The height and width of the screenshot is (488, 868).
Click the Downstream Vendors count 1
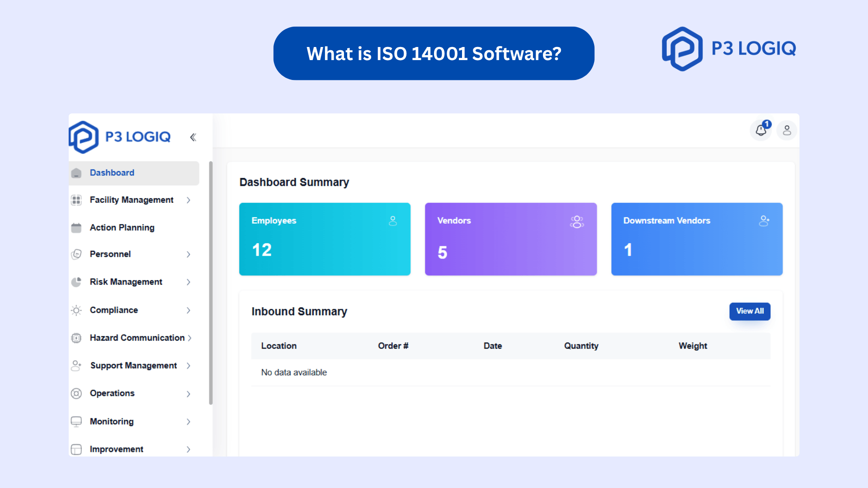click(x=628, y=250)
